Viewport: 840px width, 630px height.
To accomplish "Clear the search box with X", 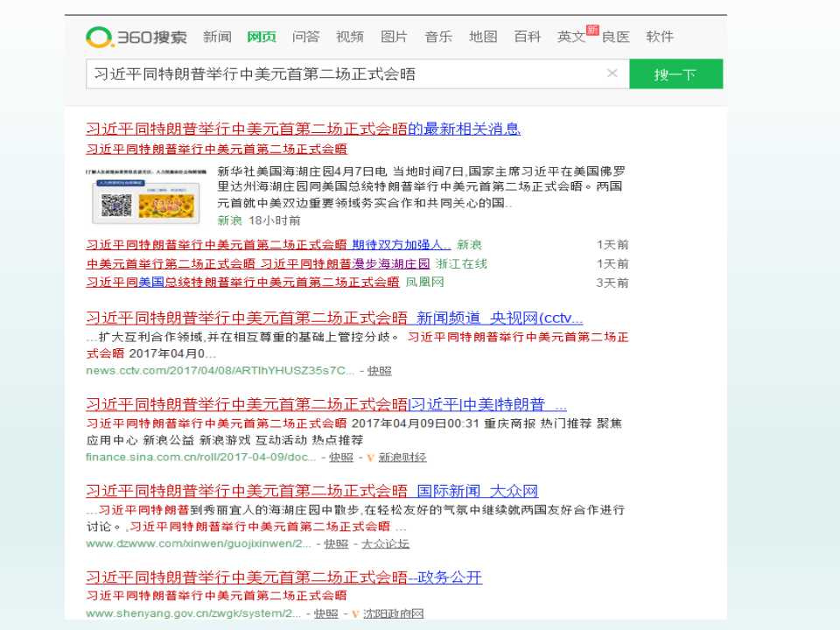I will [612, 73].
